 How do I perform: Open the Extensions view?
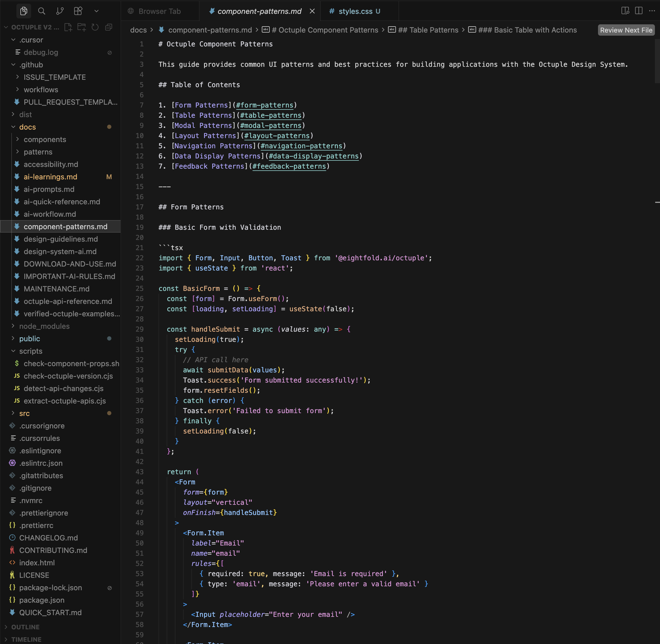click(78, 11)
